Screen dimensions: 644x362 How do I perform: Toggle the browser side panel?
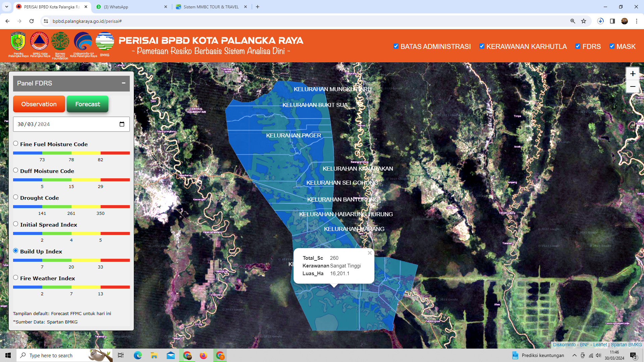[612, 21]
